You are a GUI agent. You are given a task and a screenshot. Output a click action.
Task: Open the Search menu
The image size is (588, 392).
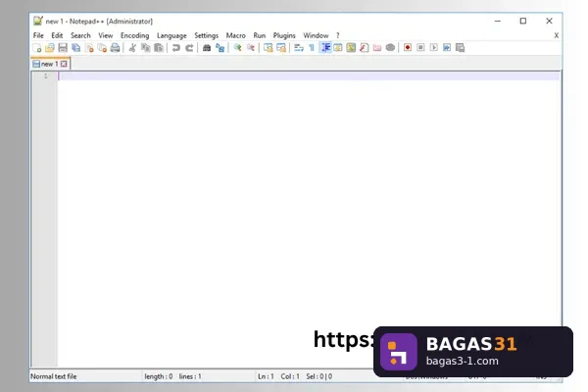tap(80, 35)
